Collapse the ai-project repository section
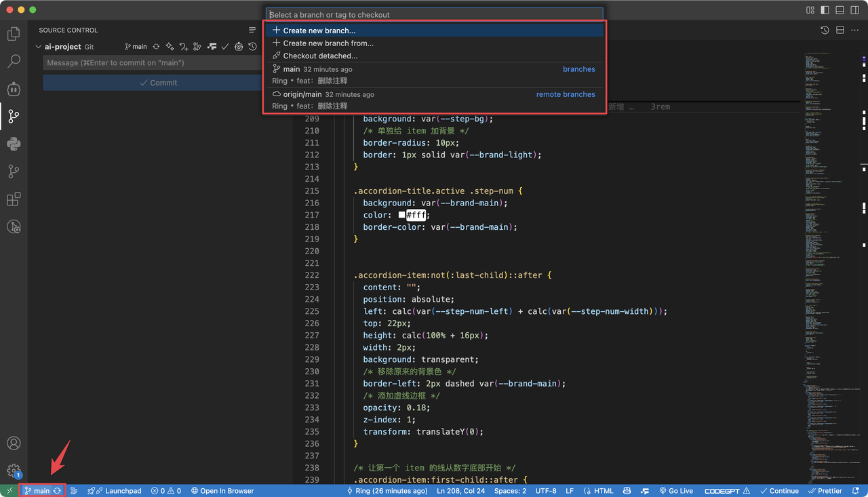868x497 pixels. tap(39, 47)
